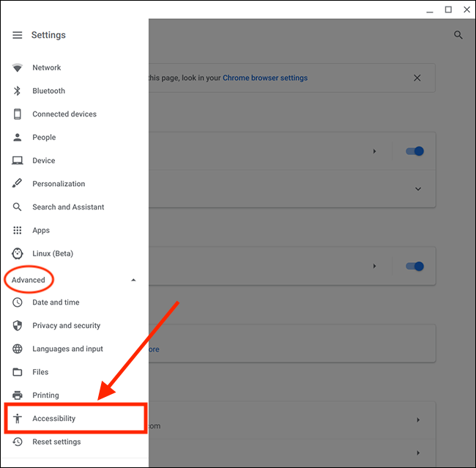The height and width of the screenshot is (468, 476).
Task: Select Reset settings option
Action: (x=56, y=442)
